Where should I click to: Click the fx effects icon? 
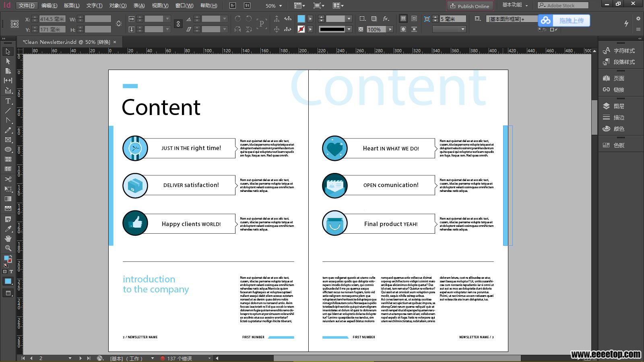coord(386,19)
